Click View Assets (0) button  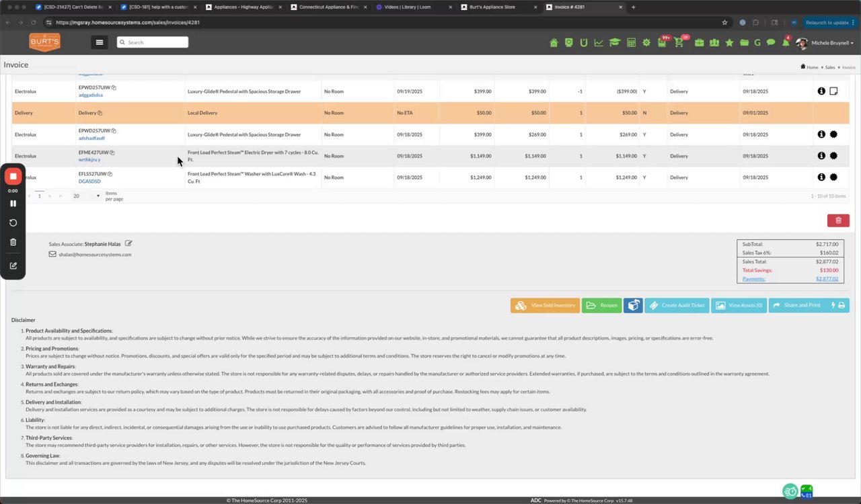coord(739,305)
